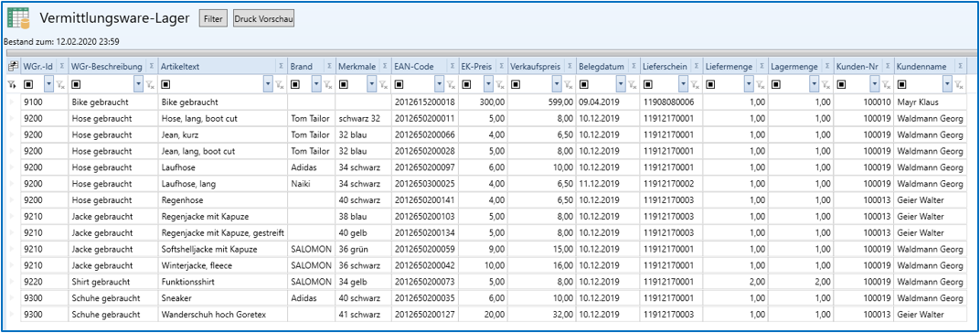Image resolution: width=980 pixels, height=333 pixels.
Task: Click the Vermittlungsware-Lager table icon
Action: coord(18,19)
